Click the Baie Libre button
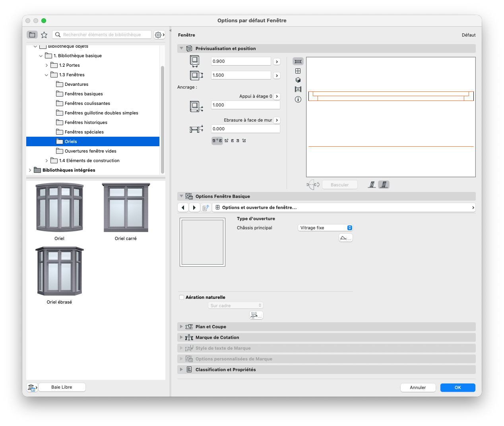 62,387
